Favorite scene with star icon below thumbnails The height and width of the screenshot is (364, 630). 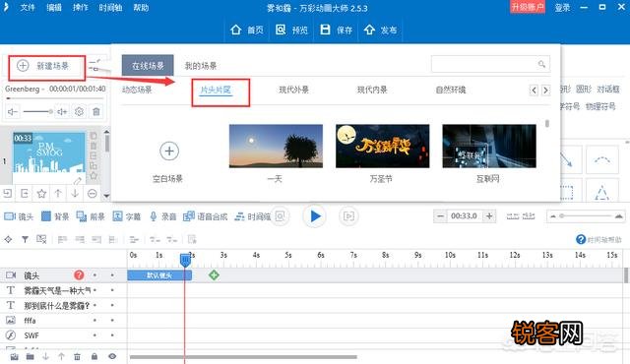(41, 194)
